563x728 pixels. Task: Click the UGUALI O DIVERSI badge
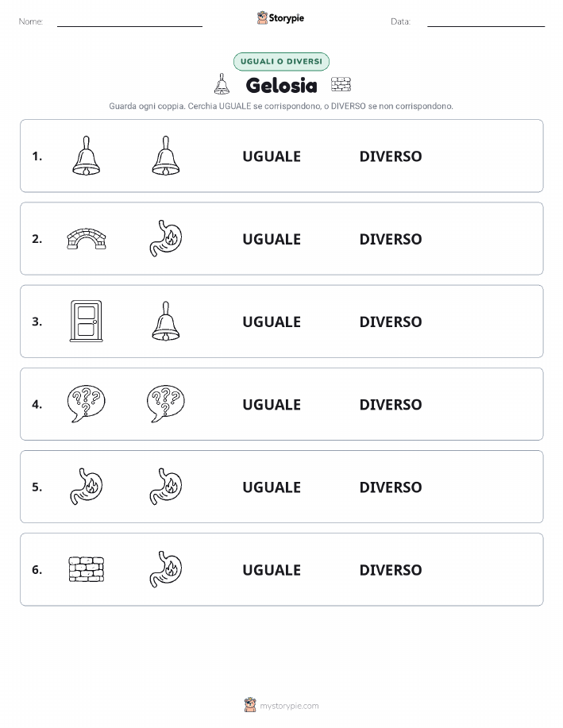[x=281, y=61]
